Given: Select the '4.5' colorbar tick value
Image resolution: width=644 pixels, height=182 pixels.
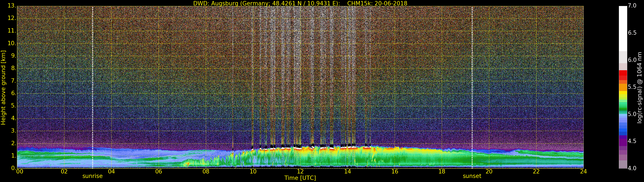Looking at the screenshot, I should click(x=632, y=141).
